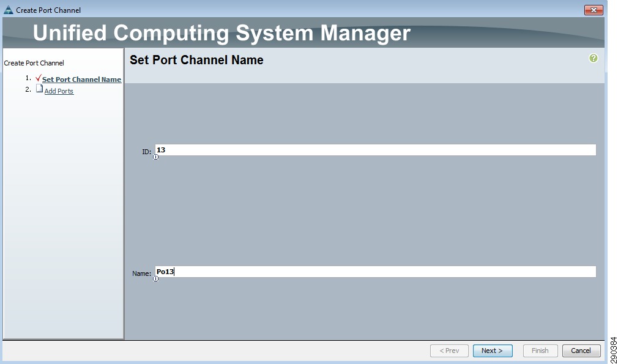
Task: Click the "ID:" field label
Action: (147, 152)
